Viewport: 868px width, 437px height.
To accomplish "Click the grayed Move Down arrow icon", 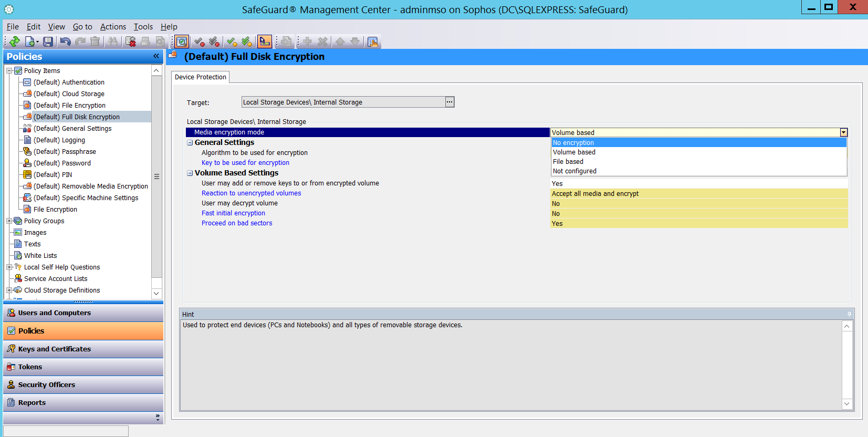I will point(355,41).
